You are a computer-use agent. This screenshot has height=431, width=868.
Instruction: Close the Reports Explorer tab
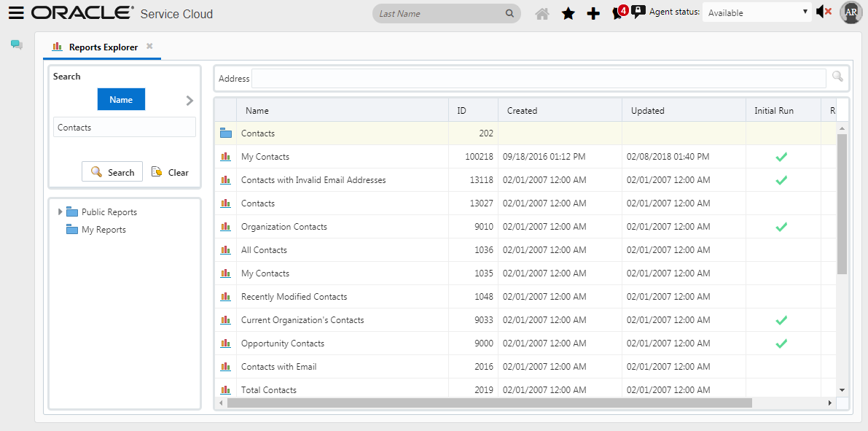[149, 47]
